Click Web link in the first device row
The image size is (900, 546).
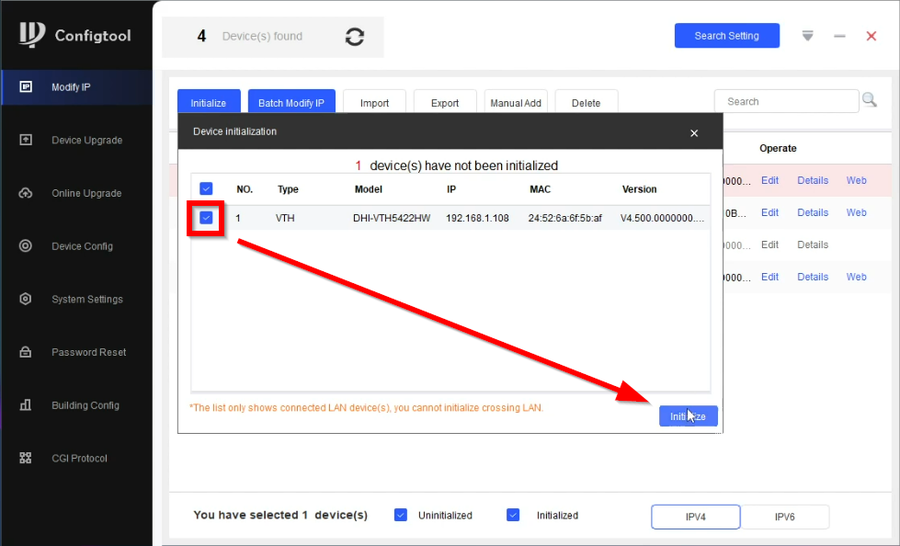[856, 180]
